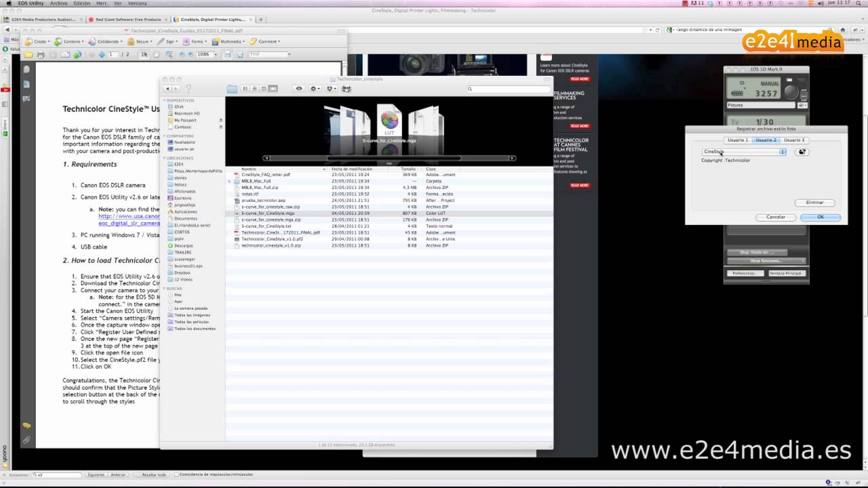Viewport: 868px width, 488px height.
Task: Open Combine dropdown in Acrobat
Action: pos(70,41)
